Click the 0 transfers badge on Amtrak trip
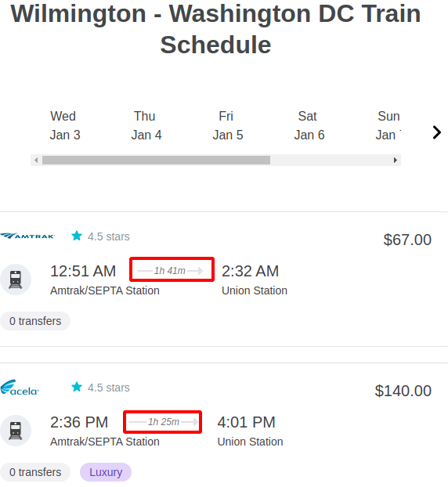The width and height of the screenshot is (448, 487). click(35, 321)
